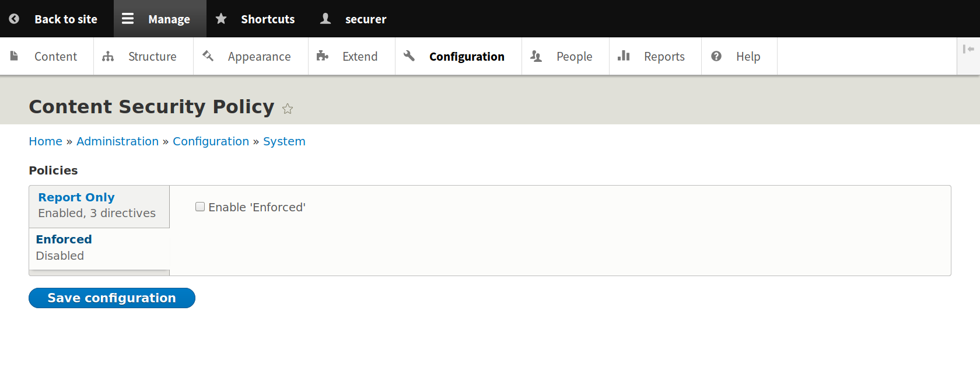Open the Configuration menu item

pos(467,57)
